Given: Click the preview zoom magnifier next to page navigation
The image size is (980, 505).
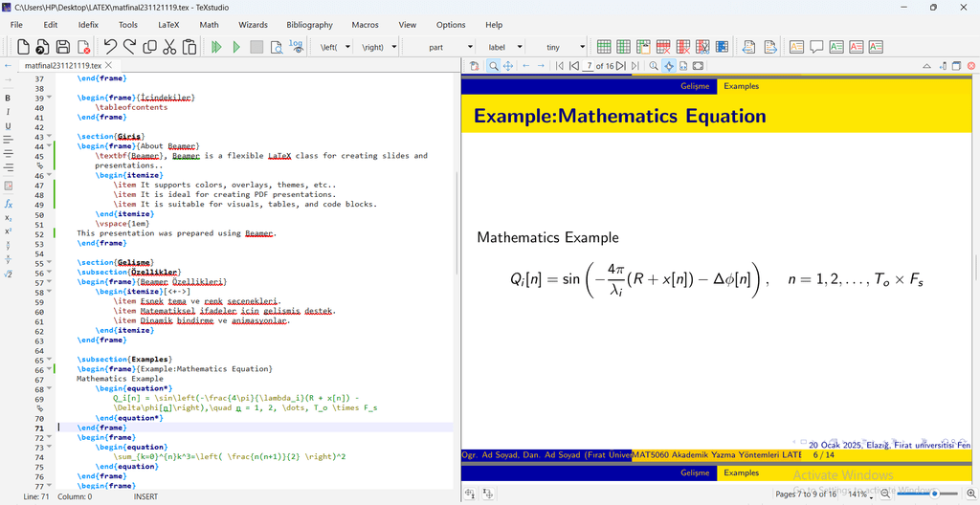Looking at the screenshot, I should coord(654,66).
